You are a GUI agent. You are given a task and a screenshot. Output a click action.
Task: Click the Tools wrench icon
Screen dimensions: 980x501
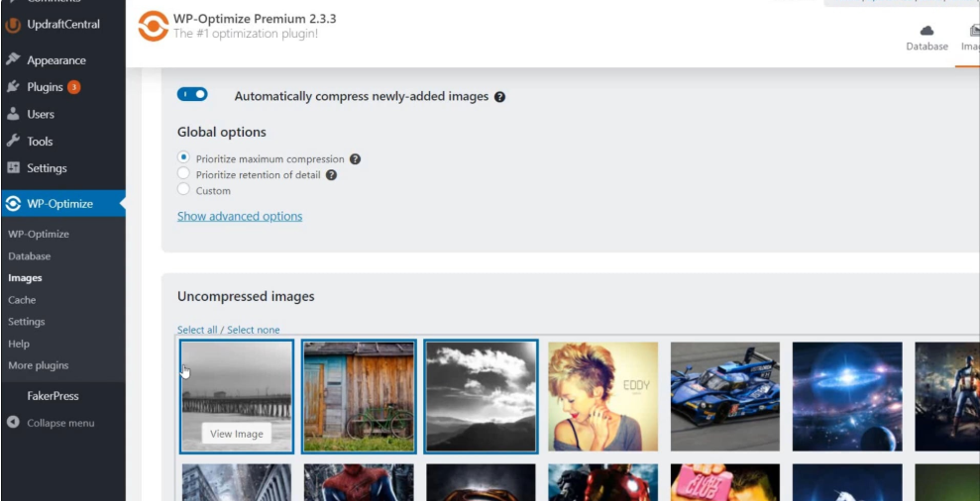click(13, 142)
